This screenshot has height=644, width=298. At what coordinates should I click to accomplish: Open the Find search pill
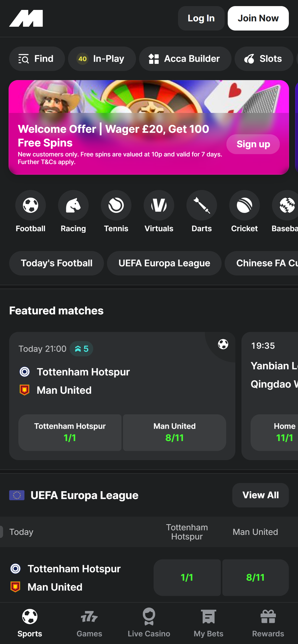tap(37, 59)
